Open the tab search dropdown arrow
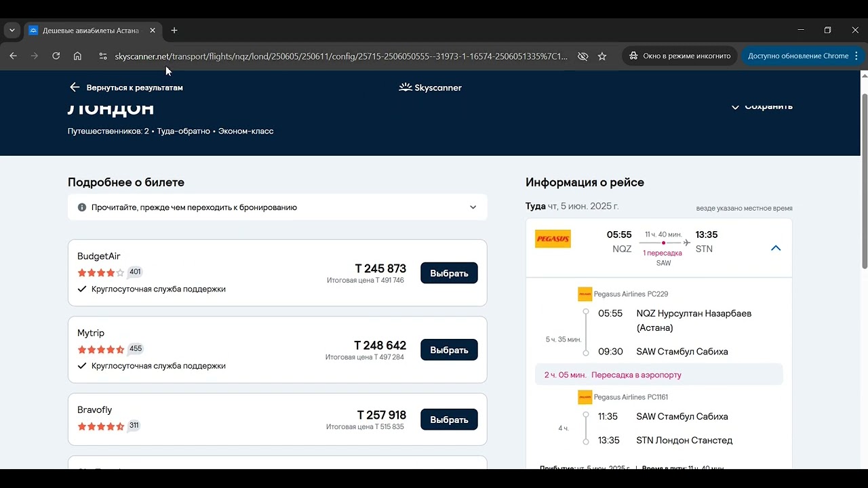Image resolution: width=868 pixels, height=488 pixels. [x=12, y=30]
